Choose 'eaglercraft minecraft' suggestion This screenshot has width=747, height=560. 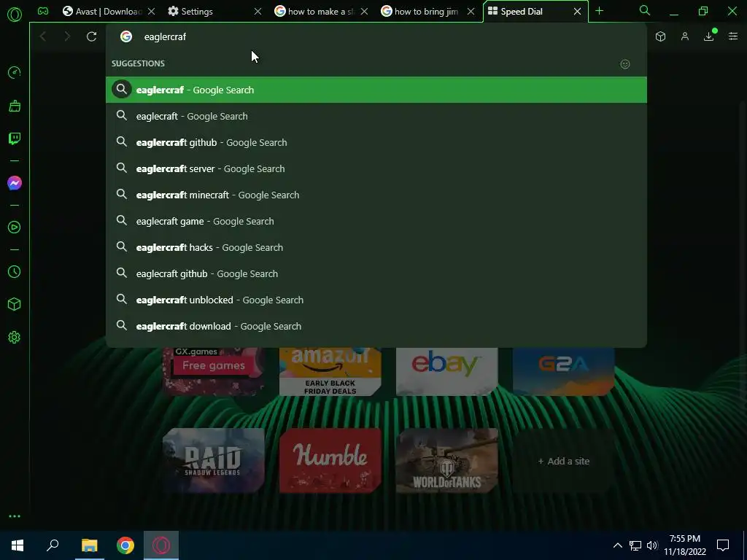(376, 195)
